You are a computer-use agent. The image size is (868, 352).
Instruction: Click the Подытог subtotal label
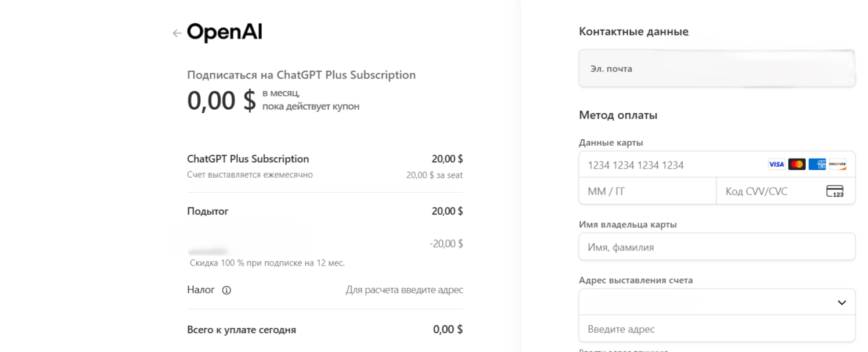pos(208,211)
